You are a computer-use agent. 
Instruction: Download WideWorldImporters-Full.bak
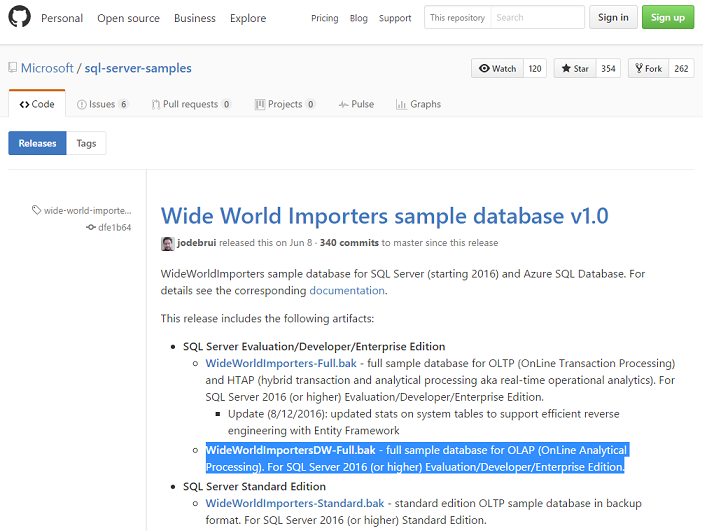[281, 363]
